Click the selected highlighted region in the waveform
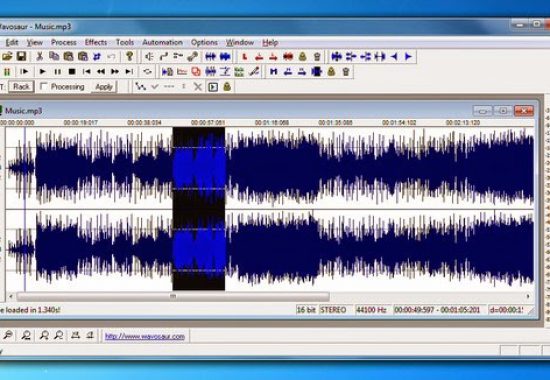The height and width of the screenshot is (380, 550). [x=199, y=208]
